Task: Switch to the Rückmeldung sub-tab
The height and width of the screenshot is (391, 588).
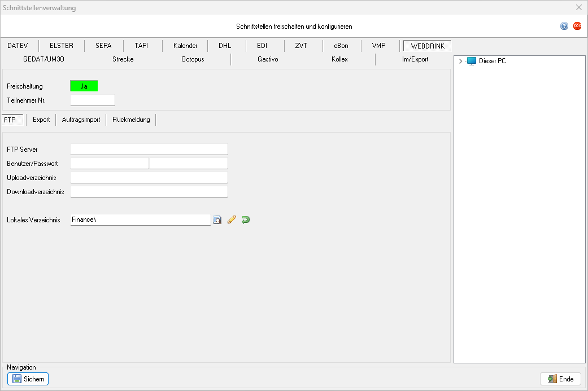Action: [x=131, y=120]
